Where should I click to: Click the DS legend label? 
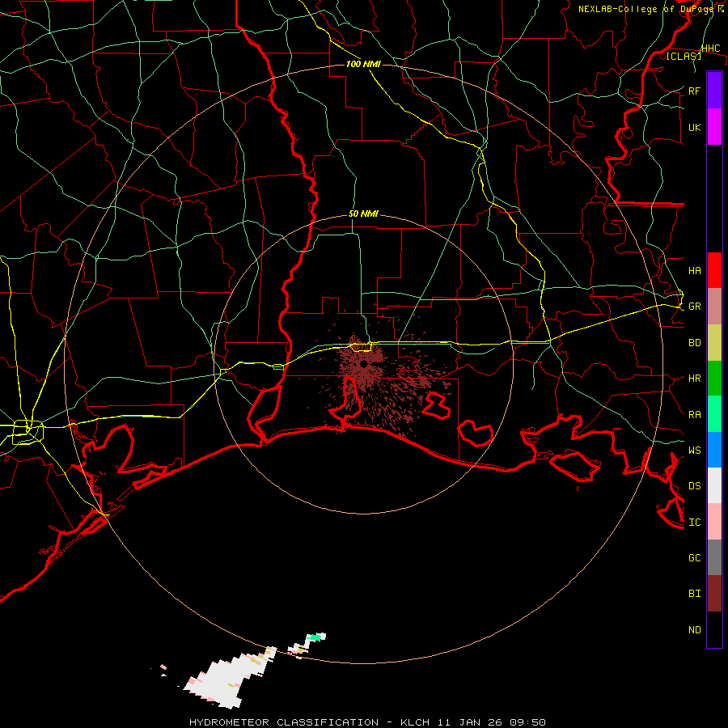694,486
